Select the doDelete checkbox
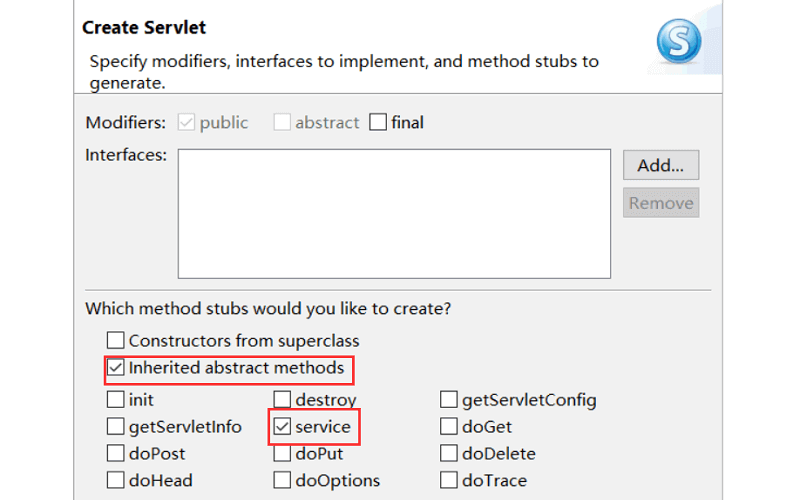 click(449, 454)
